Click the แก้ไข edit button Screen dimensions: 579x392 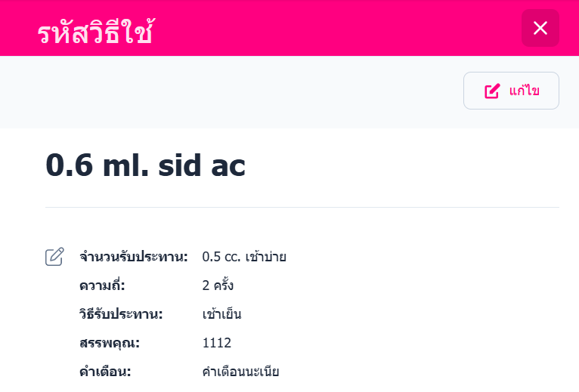511,91
